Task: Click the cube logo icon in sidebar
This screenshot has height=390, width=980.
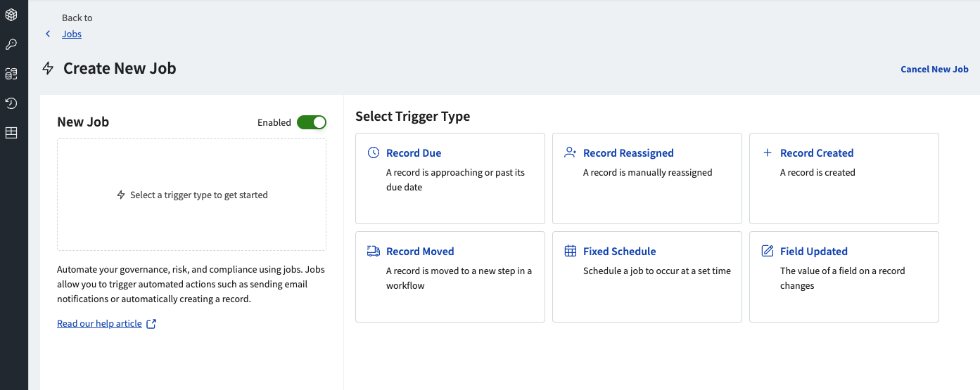Action: (x=11, y=15)
